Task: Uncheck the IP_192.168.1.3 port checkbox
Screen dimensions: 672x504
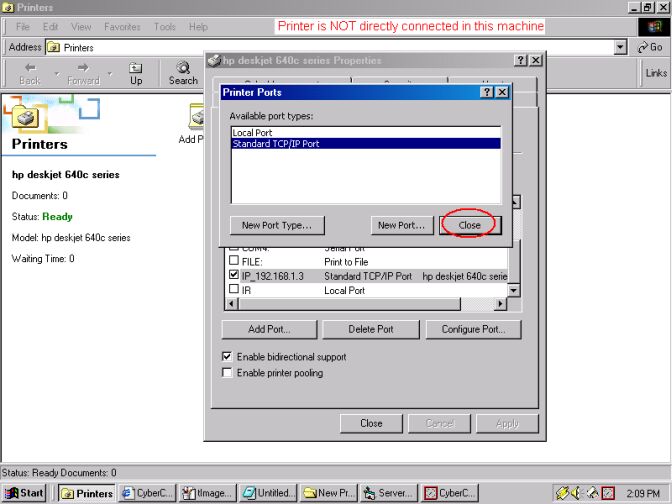Action: click(234, 275)
